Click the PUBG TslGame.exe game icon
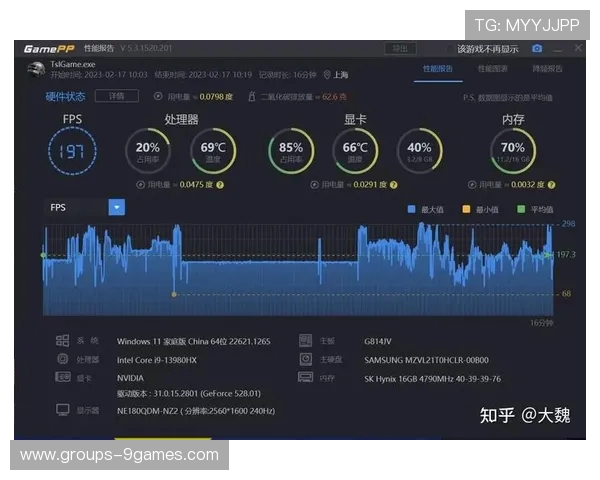The height and width of the screenshot is (480, 600). pyautogui.click(x=36, y=70)
